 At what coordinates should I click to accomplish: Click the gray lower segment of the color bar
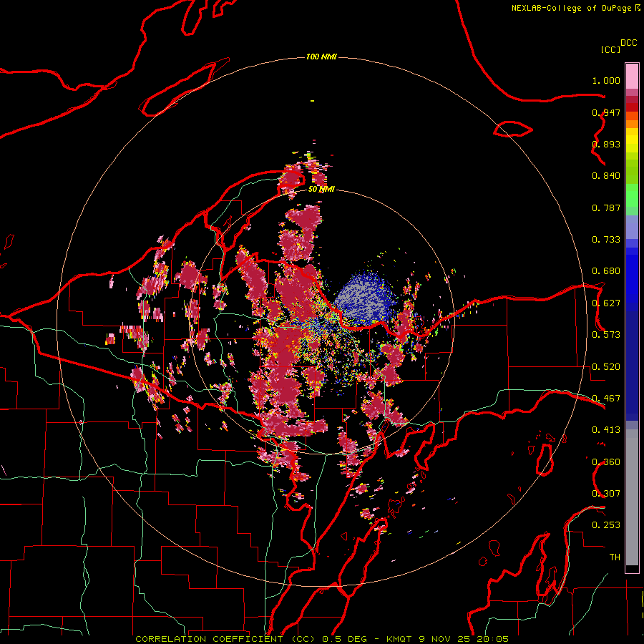tap(632, 497)
